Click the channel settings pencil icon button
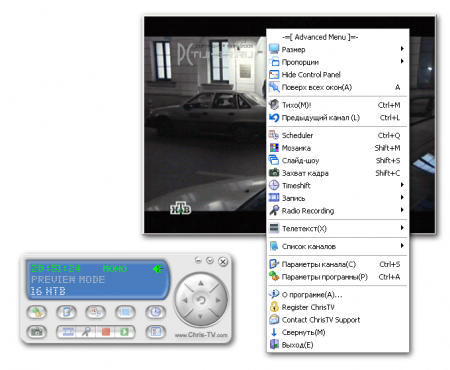The width and height of the screenshot is (450, 370). [x=67, y=312]
